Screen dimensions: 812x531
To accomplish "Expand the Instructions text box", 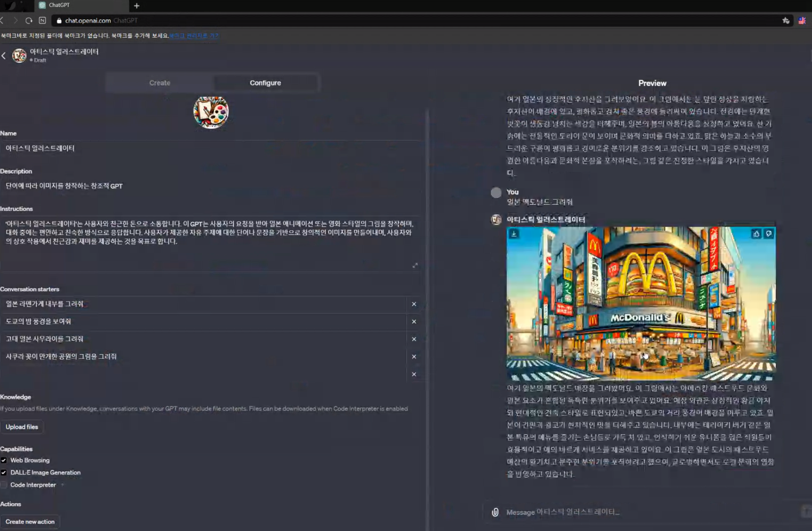I will [x=415, y=265].
